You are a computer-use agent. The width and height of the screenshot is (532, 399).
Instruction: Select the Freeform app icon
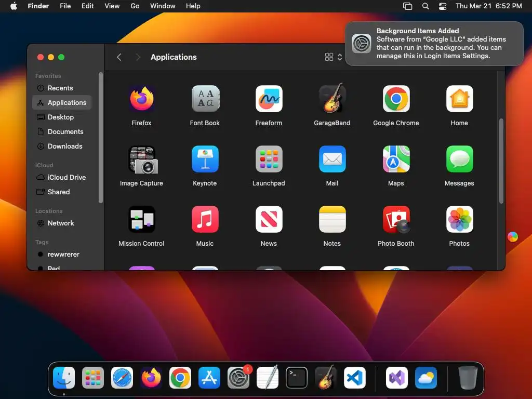269,99
